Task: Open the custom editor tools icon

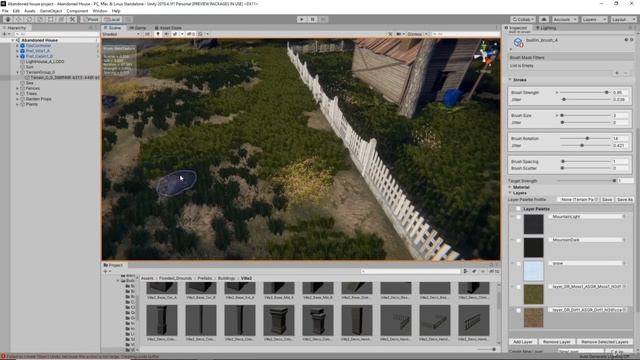Action: point(72,19)
